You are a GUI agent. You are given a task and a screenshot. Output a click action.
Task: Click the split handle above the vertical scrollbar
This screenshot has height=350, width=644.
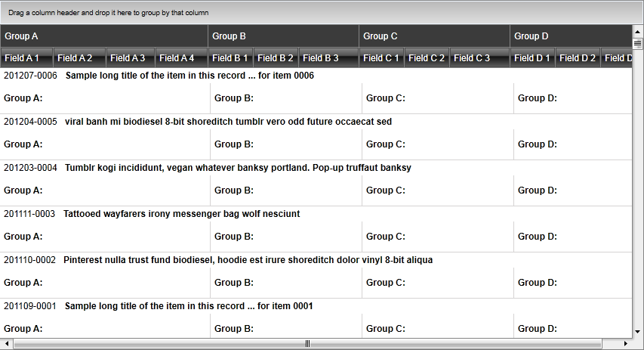(638, 44)
